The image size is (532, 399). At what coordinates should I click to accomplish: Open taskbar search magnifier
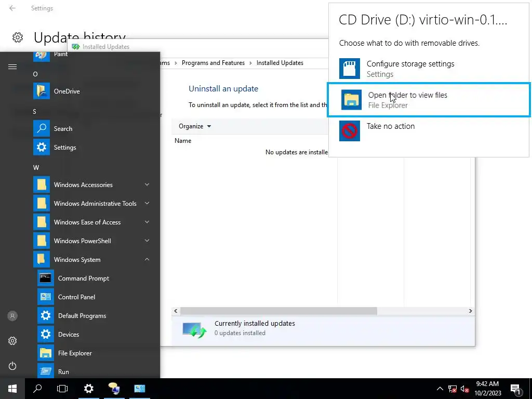(37, 389)
